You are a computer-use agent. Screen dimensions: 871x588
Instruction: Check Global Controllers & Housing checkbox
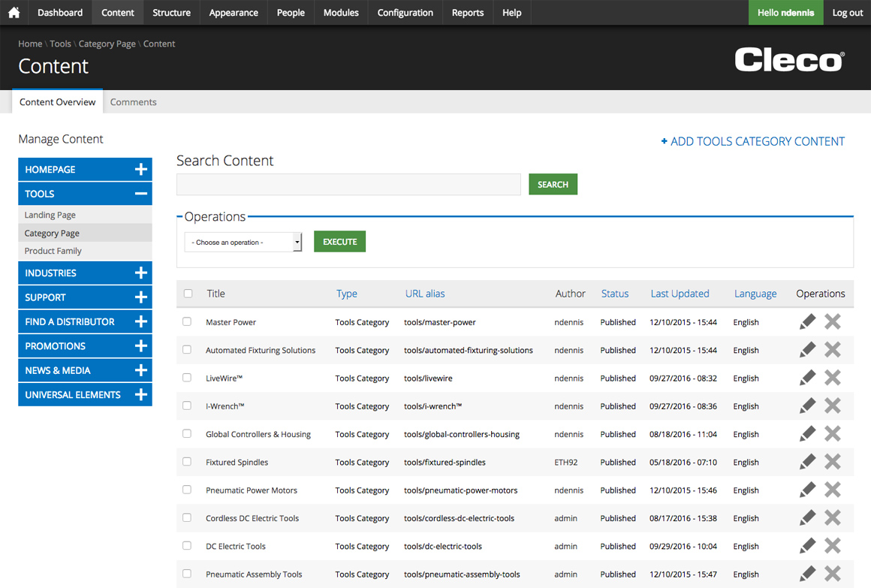[187, 433]
